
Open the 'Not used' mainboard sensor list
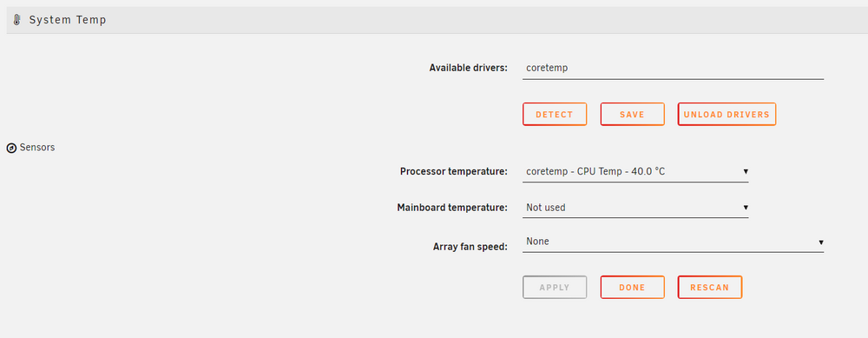pyautogui.click(x=635, y=208)
